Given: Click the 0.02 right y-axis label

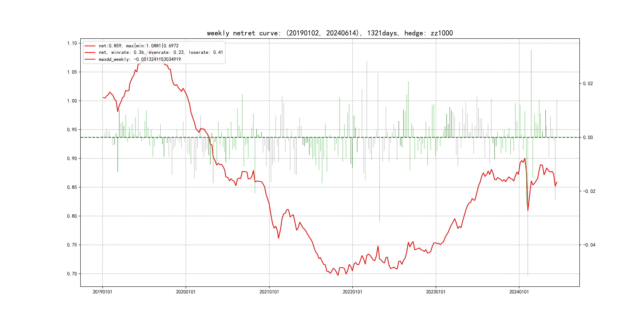Looking at the screenshot, I should [588, 83].
